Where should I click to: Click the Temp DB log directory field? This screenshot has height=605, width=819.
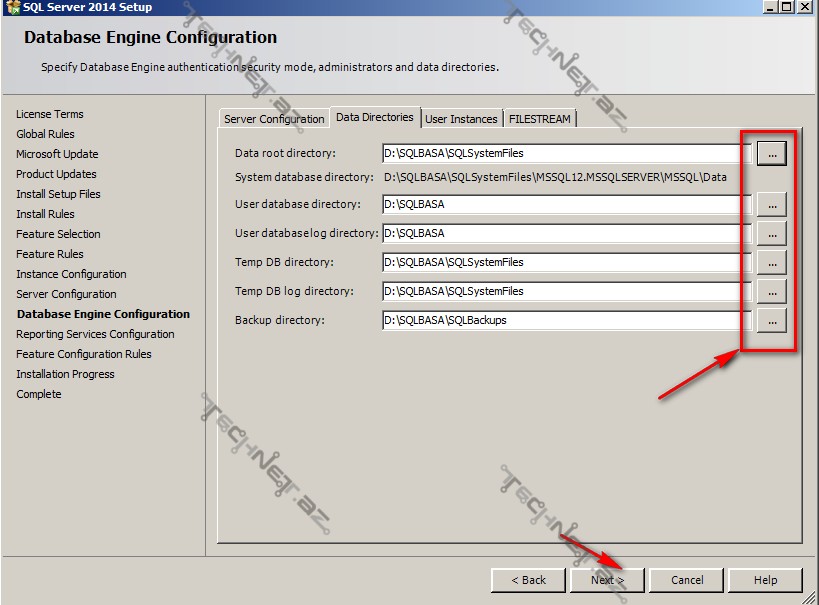coord(560,291)
